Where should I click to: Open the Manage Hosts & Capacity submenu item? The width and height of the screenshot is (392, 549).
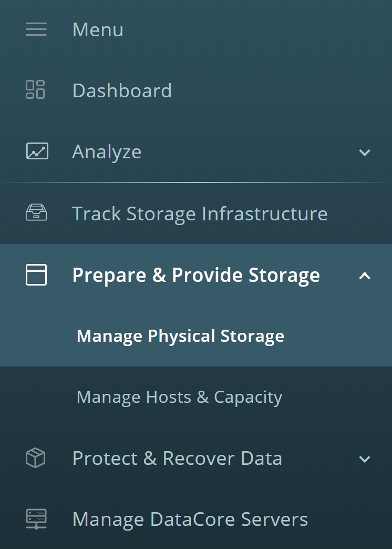[x=179, y=398]
